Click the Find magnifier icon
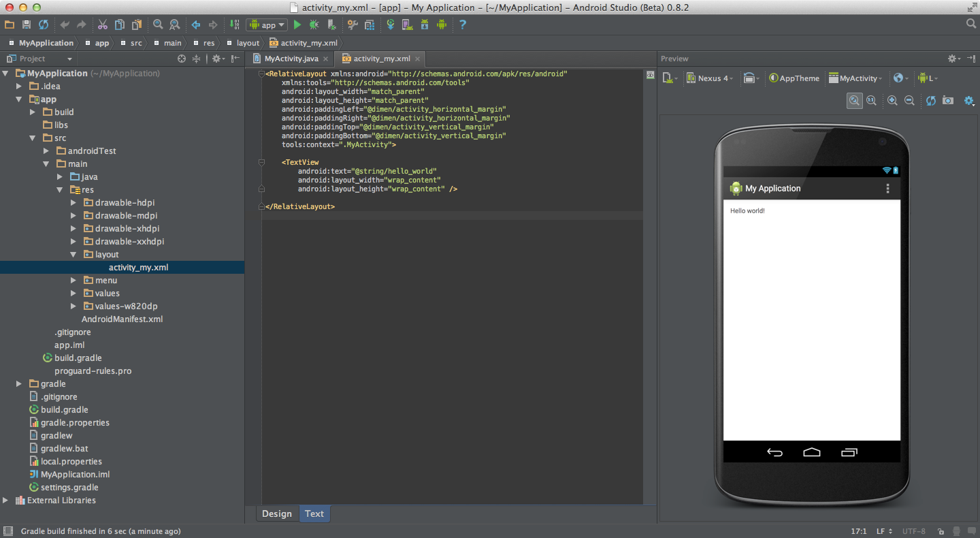 pos(158,25)
